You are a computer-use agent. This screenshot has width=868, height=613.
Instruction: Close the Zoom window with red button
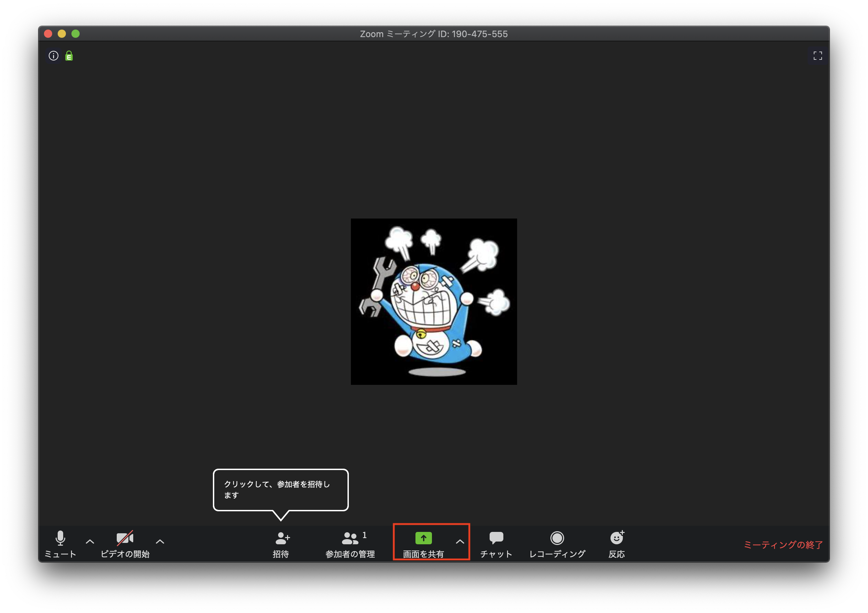48,34
